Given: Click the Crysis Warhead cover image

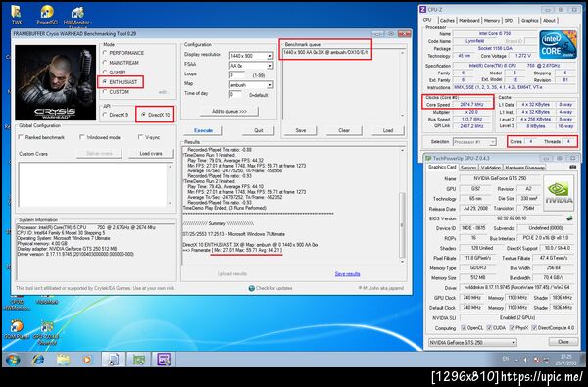Looking at the screenshot, I should pos(56,82).
